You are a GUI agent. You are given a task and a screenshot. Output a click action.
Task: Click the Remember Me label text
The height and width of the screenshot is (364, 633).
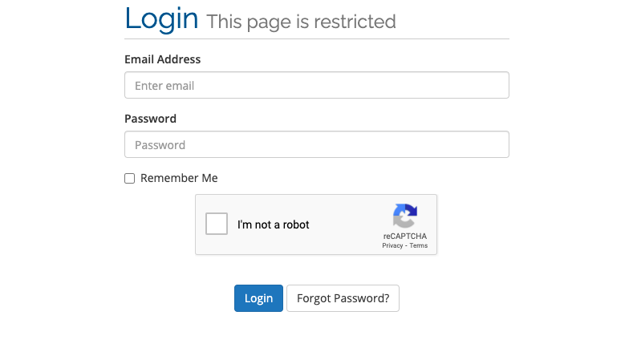pos(179,178)
